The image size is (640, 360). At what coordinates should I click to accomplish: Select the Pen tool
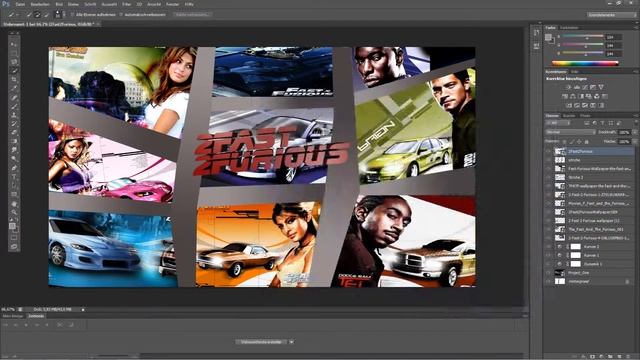14,168
